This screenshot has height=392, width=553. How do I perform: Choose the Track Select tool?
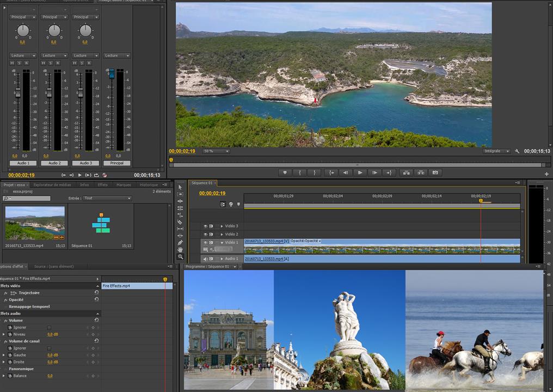(180, 194)
